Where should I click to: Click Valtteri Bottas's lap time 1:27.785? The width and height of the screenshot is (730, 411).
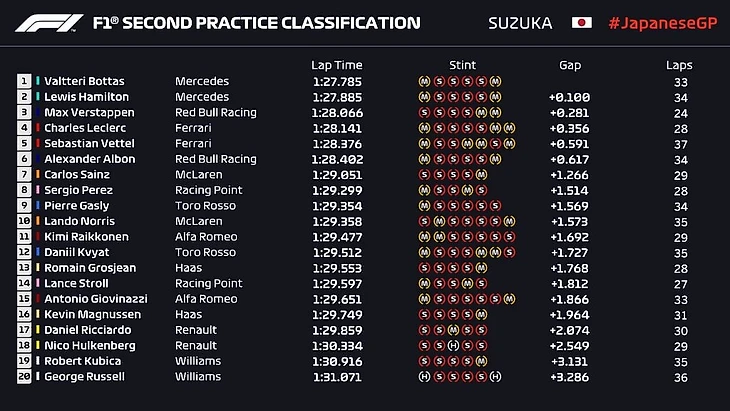coord(335,82)
